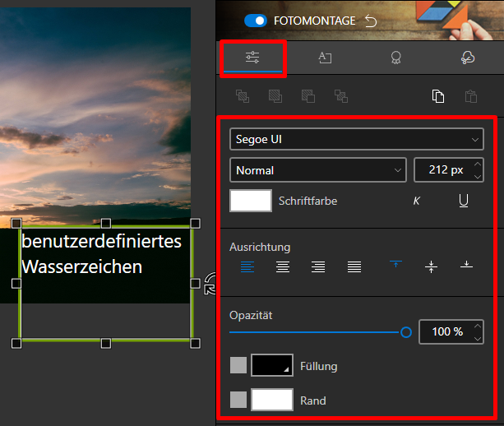Align text left
Image resolution: width=504 pixels, height=426 pixels.
[247, 266]
